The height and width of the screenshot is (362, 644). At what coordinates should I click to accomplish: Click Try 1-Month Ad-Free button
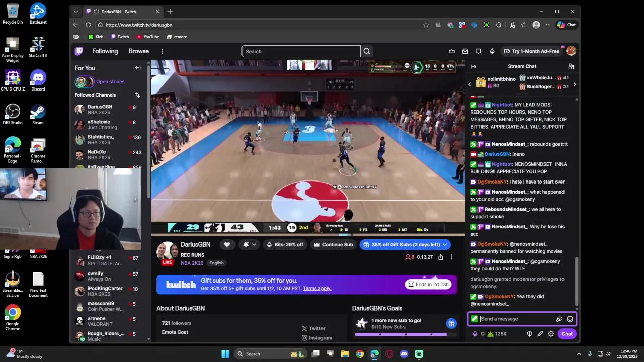531,51
